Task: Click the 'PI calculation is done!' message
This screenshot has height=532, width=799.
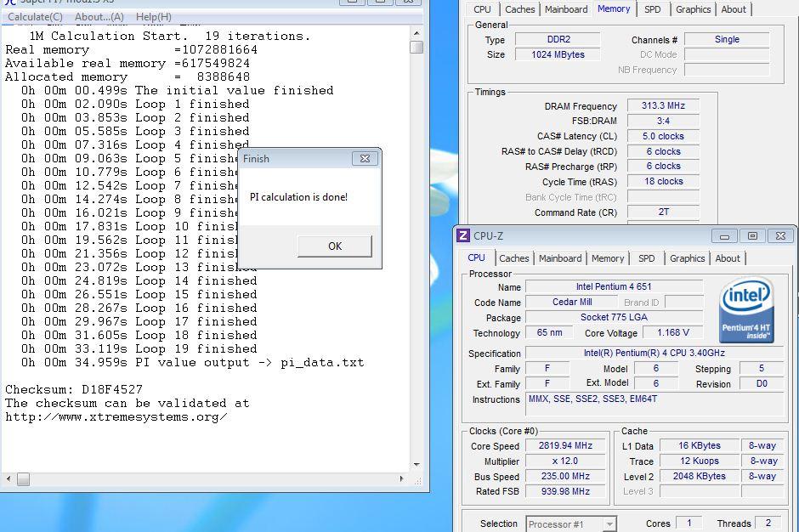Action: click(x=298, y=197)
